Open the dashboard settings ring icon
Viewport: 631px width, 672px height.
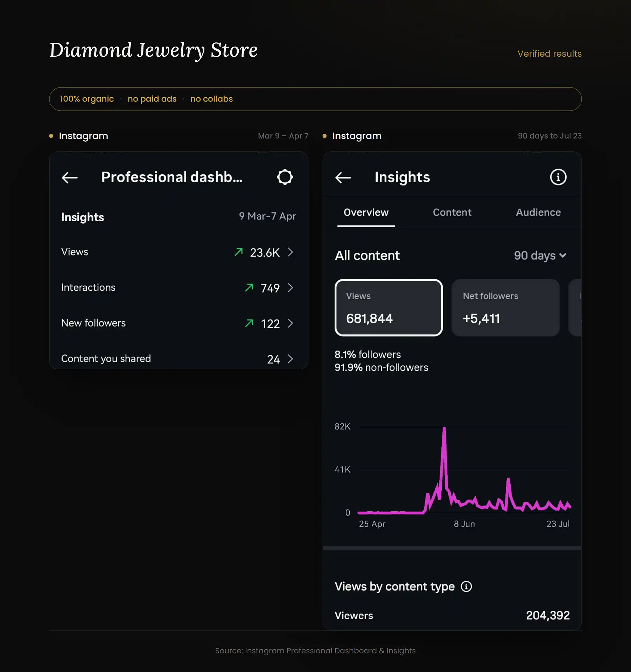[285, 177]
